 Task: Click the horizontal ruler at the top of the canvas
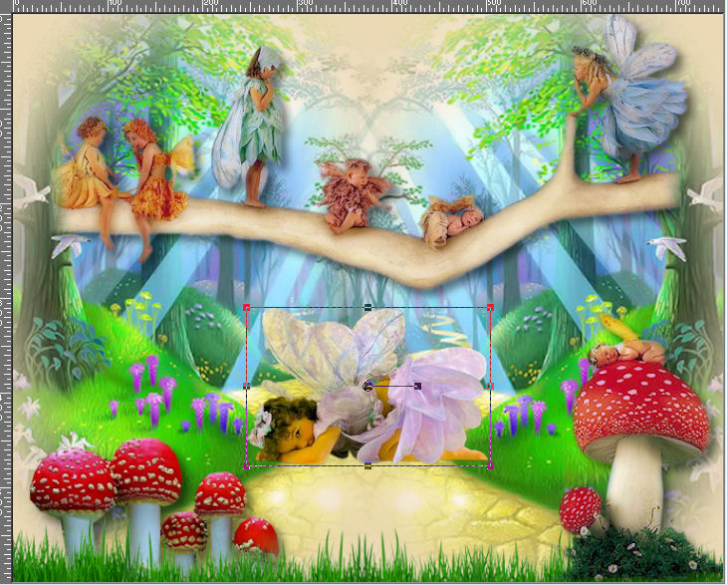click(x=369, y=6)
